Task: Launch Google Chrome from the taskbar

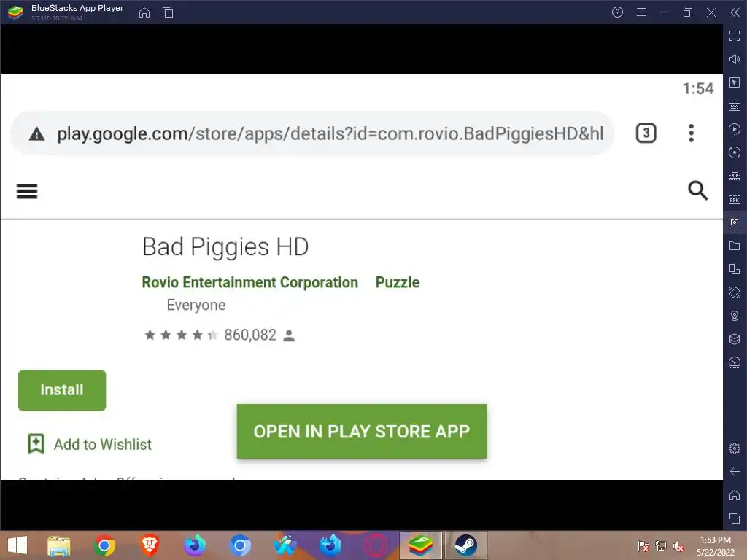Action: click(104, 545)
